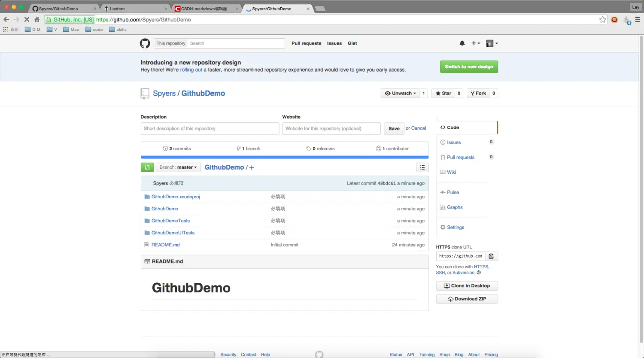
Task: View the 1 contributor page
Action: point(392,149)
